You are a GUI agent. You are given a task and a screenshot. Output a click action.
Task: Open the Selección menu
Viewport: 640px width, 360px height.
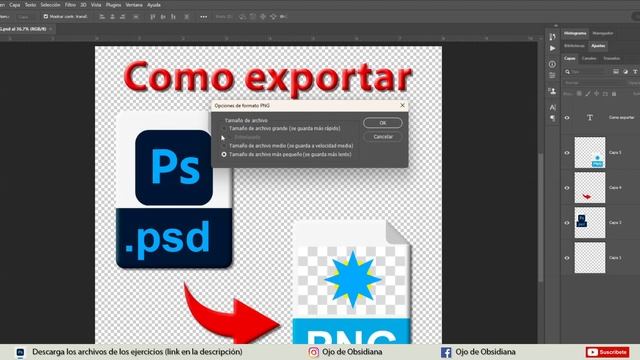point(50,5)
